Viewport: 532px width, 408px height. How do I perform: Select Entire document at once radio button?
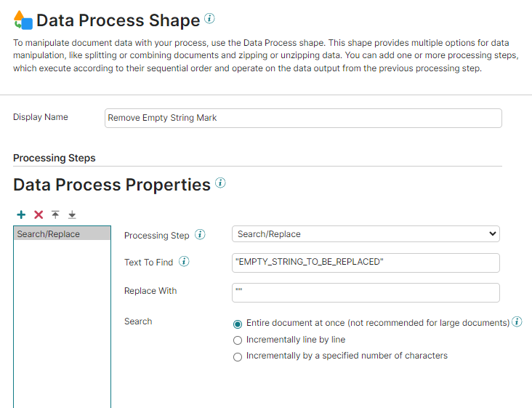[x=238, y=323]
